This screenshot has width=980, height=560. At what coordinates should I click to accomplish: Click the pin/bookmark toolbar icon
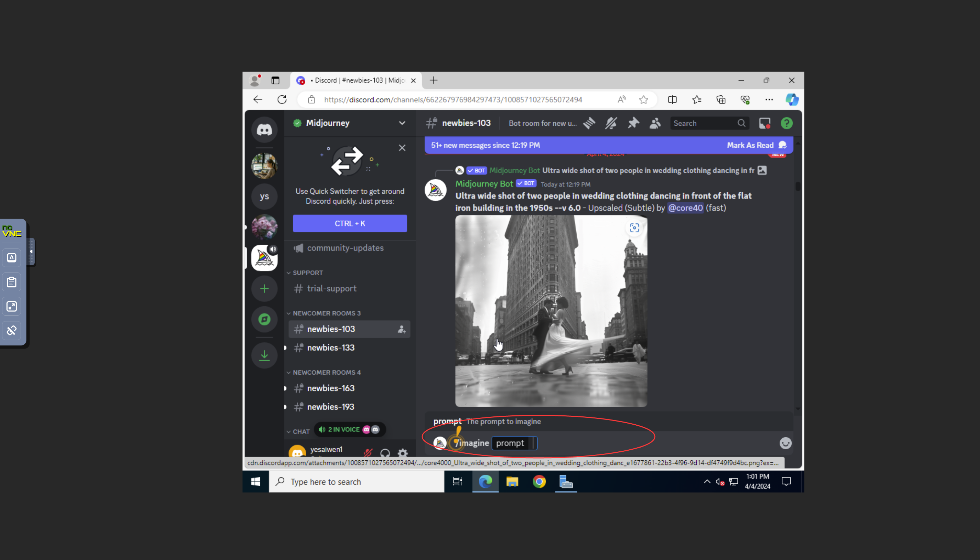tap(633, 123)
